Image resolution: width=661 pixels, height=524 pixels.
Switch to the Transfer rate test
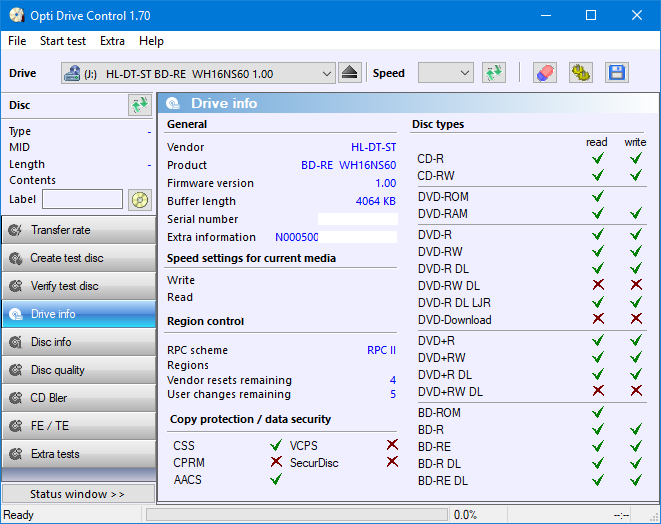pos(78,230)
